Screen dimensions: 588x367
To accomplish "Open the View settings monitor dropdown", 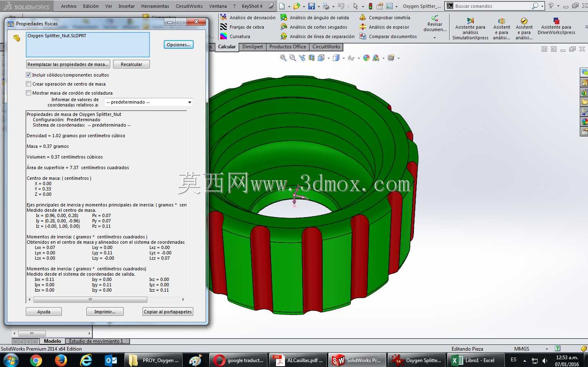I will tap(398, 58).
